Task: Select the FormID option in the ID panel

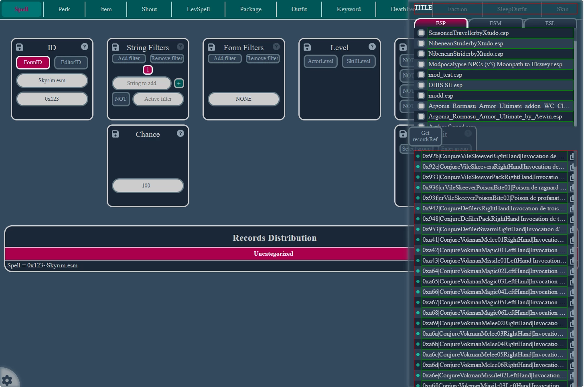Action: pyautogui.click(x=33, y=62)
